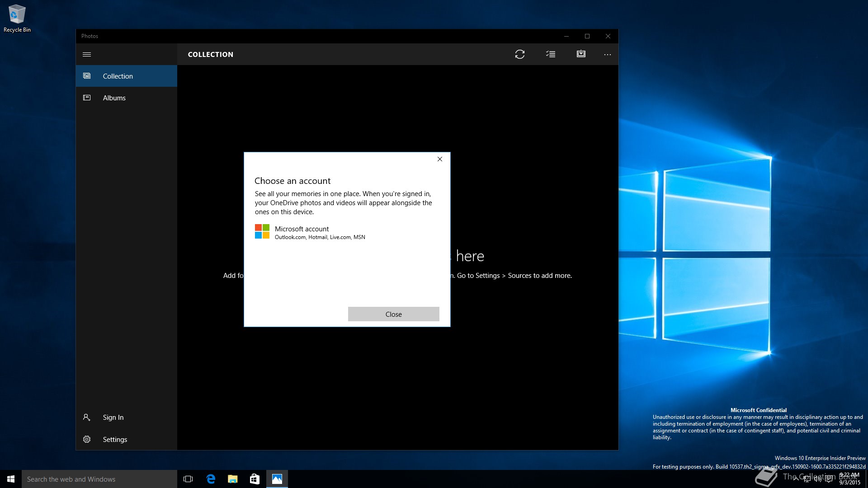This screenshot has width=868, height=488.
Task: Click the Choose an account heading
Action: click(x=292, y=181)
